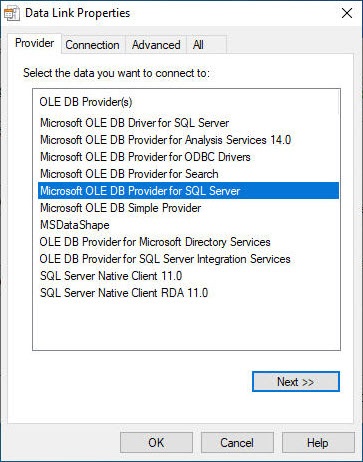
Task: Click the Next >> button
Action: coord(296,381)
